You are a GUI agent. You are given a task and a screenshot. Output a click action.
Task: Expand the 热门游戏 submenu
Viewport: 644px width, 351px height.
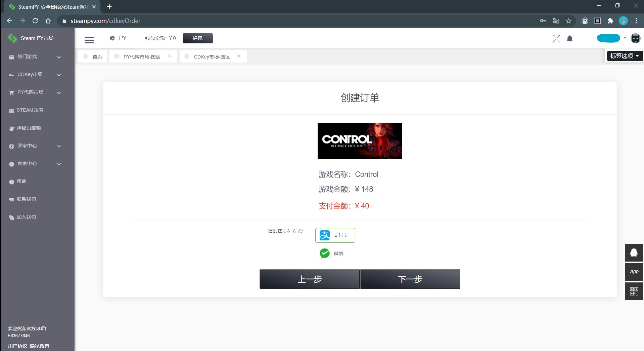[59, 57]
